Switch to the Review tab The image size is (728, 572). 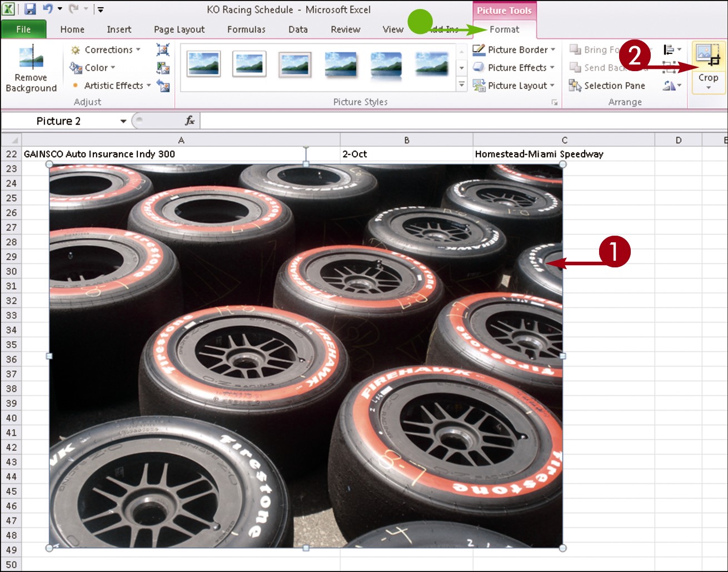[x=345, y=29]
